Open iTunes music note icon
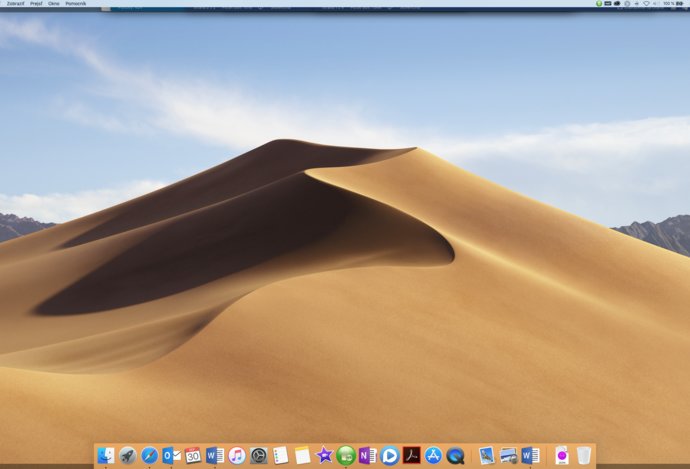 (237, 455)
